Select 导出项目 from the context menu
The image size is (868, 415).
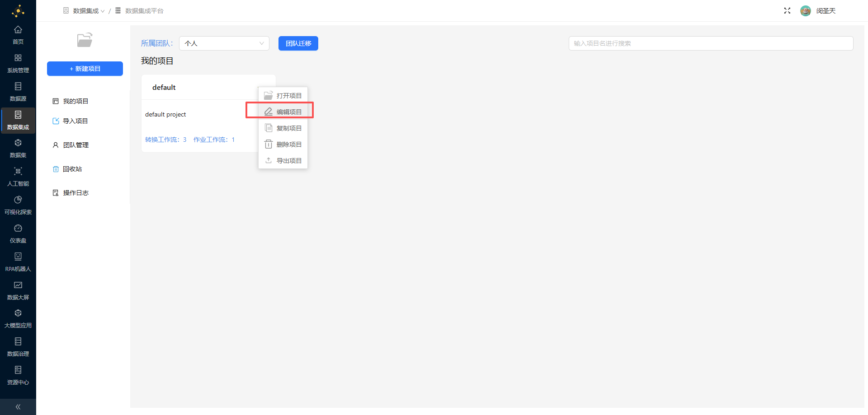(x=283, y=161)
